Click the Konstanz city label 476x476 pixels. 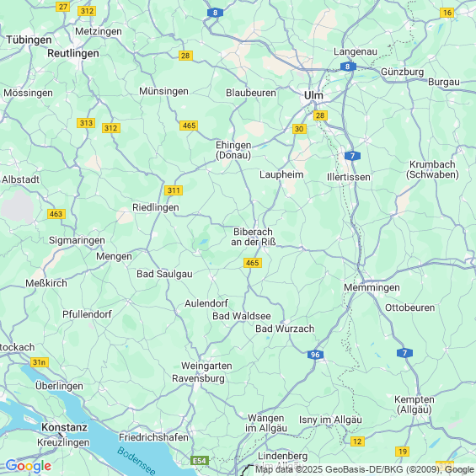pyautogui.click(x=65, y=427)
